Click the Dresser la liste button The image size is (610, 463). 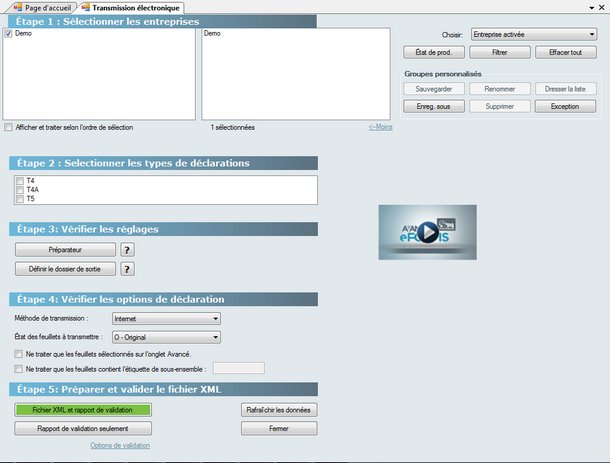click(x=565, y=89)
